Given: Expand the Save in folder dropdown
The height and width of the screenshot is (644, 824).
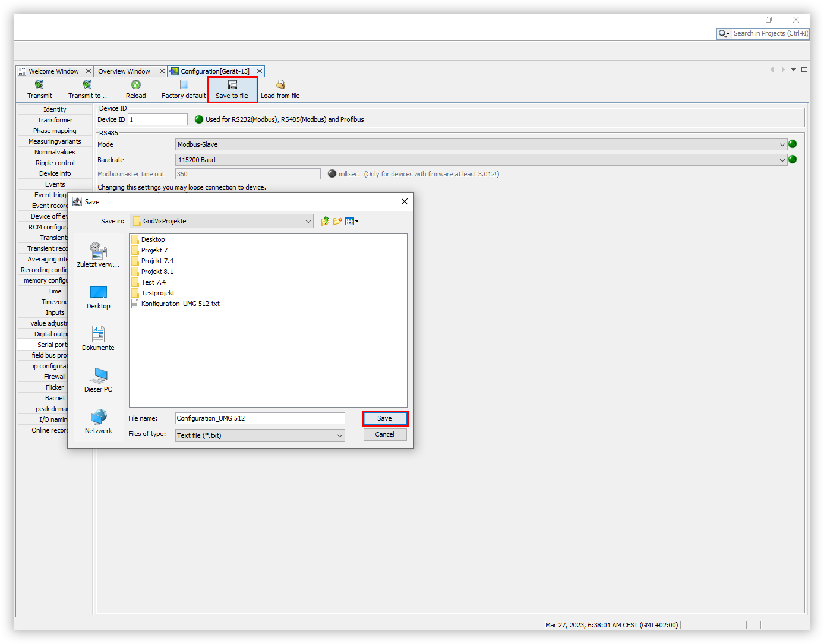Looking at the screenshot, I should coord(308,221).
